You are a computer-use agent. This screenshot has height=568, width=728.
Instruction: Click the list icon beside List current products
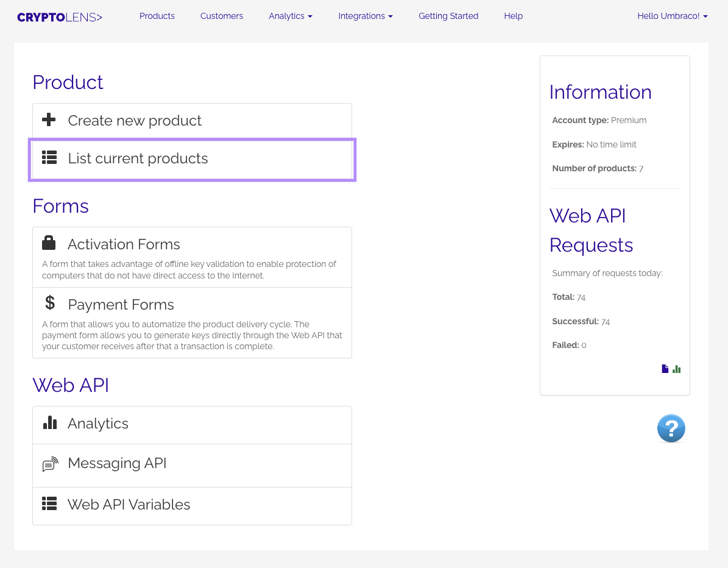[x=49, y=158]
